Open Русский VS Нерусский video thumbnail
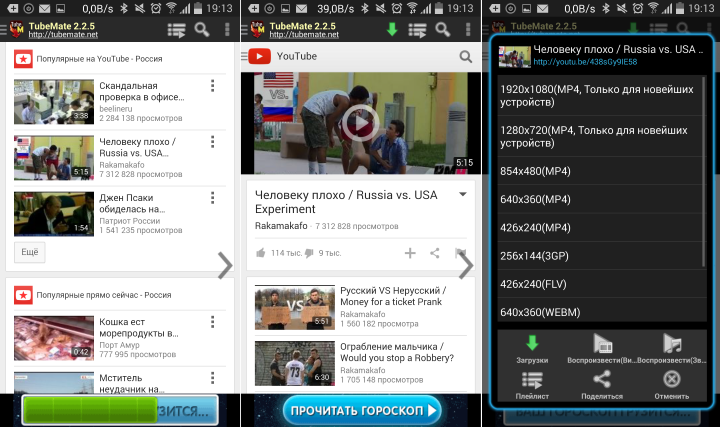Screen dimensions: 720x427 pos(295,308)
